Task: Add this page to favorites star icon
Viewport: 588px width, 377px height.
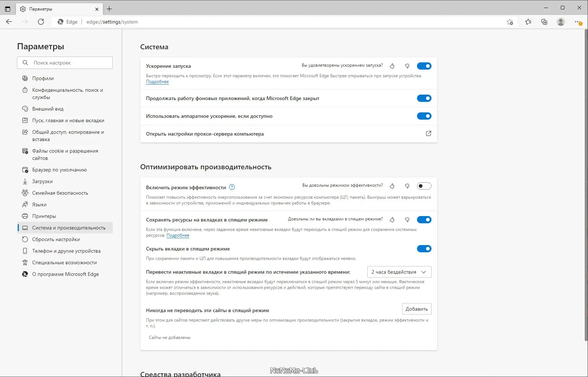Action: (510, 22)
